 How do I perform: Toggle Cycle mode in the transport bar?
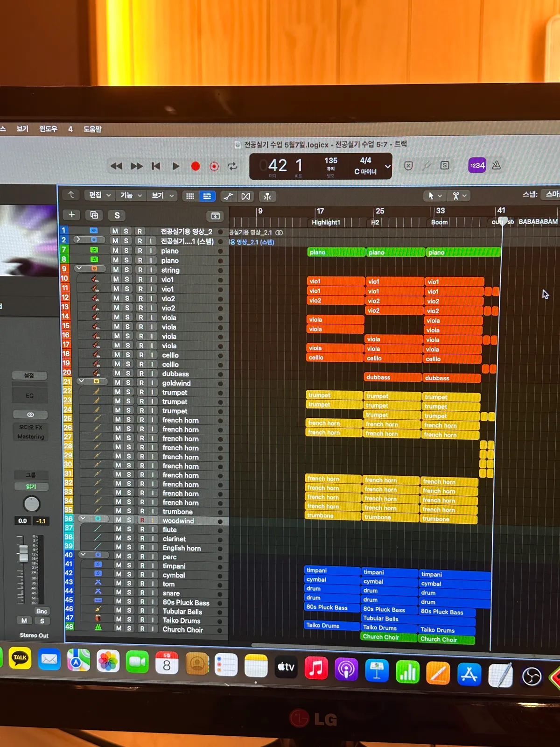pyautogui.click(x=232, y=166)
